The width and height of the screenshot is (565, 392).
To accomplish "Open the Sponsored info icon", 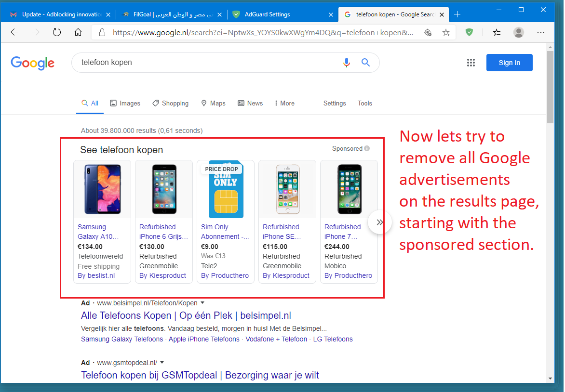I will (367, 149).
